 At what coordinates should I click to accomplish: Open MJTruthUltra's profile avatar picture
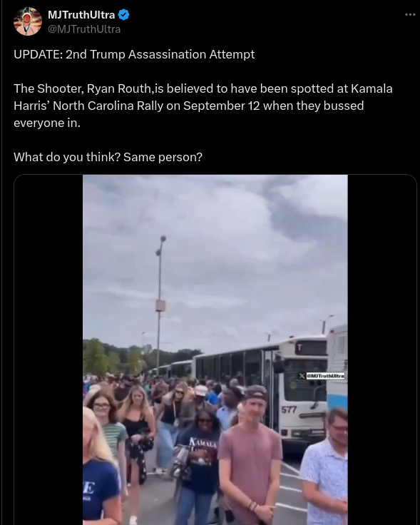click(27, 21)
